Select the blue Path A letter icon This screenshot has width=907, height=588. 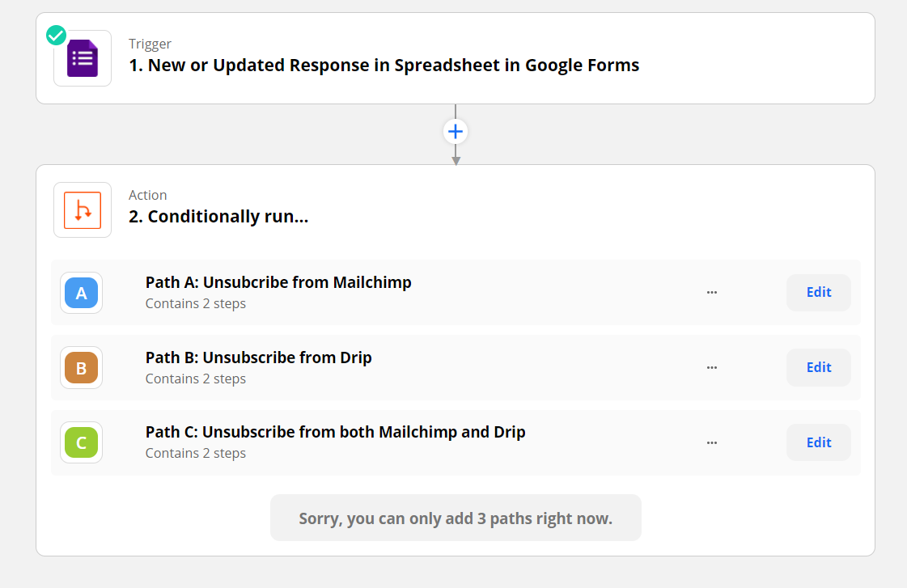pos(82,293)
